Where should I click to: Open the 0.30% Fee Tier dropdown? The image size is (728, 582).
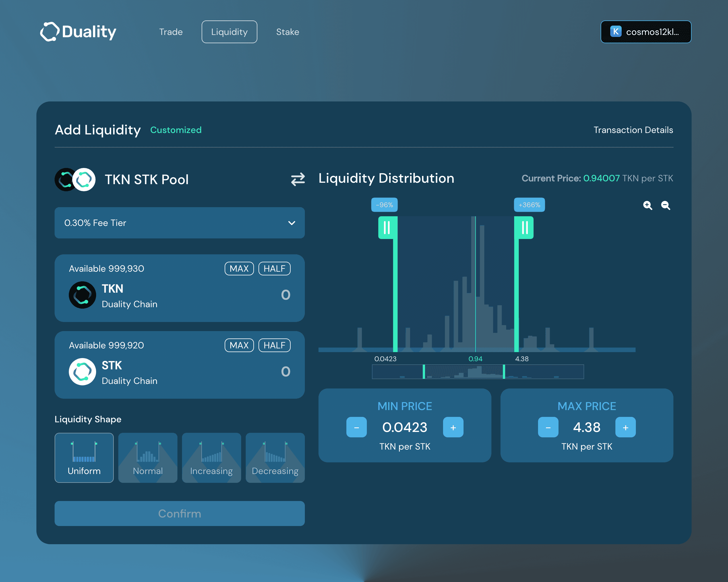179,223
